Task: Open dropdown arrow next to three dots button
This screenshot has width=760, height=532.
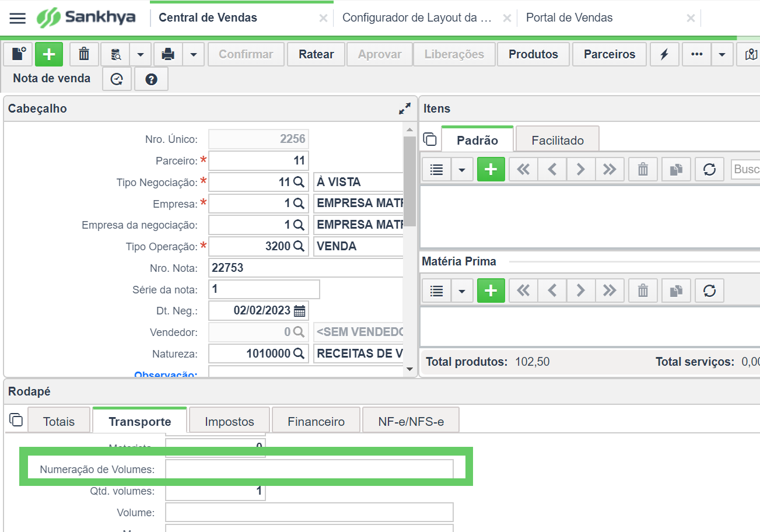Action: (722, 54)
